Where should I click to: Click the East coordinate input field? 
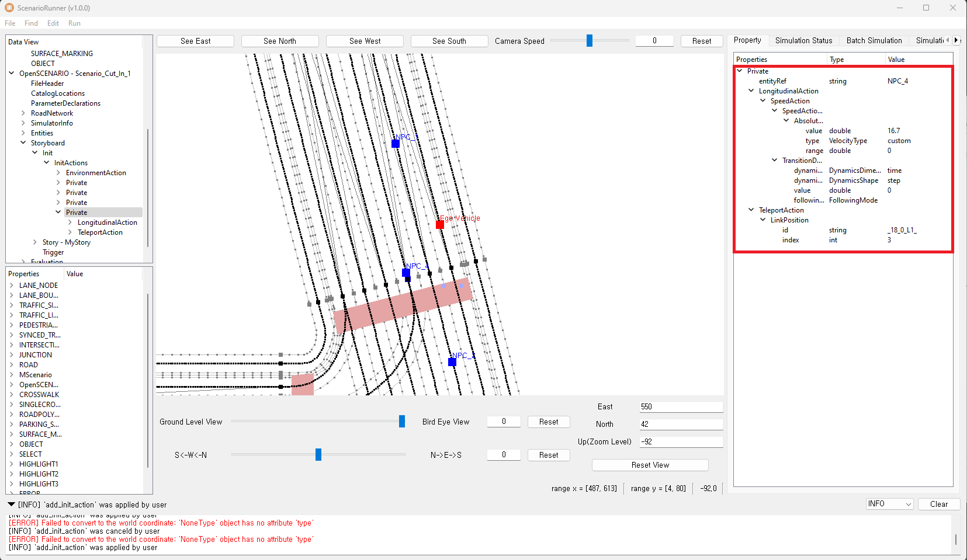coord(681,407)
